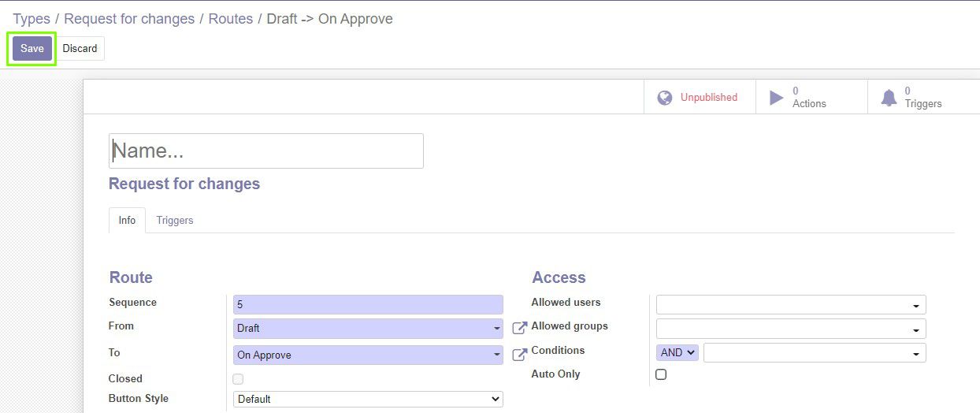The width and height of the screenshot is (980, 413).
Task: Save the route form
Action: (32, 48)
